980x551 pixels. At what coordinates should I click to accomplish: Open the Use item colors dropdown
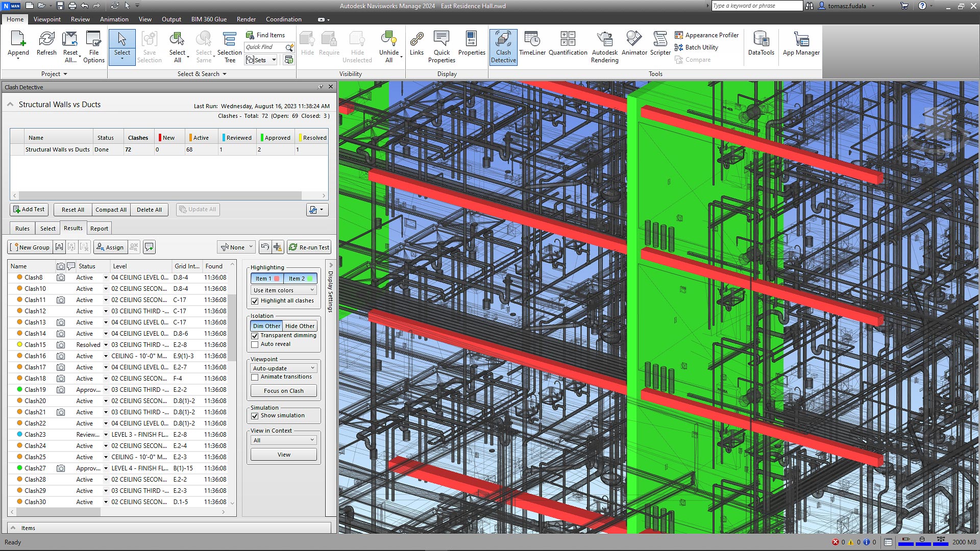(x=284, y=290)
